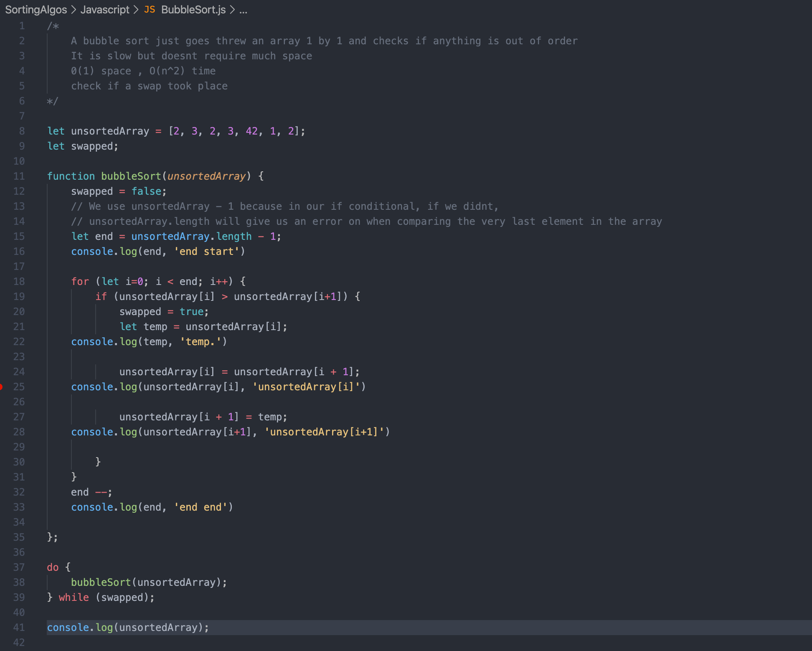Place cursor on bubbleSort function name definition

(131, 176)
